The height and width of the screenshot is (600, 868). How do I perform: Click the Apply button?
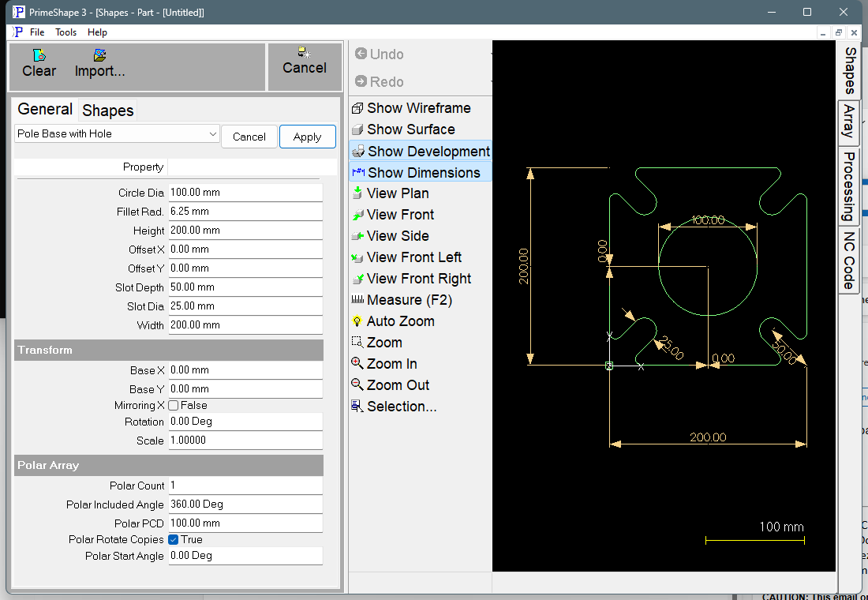[307, 137]
